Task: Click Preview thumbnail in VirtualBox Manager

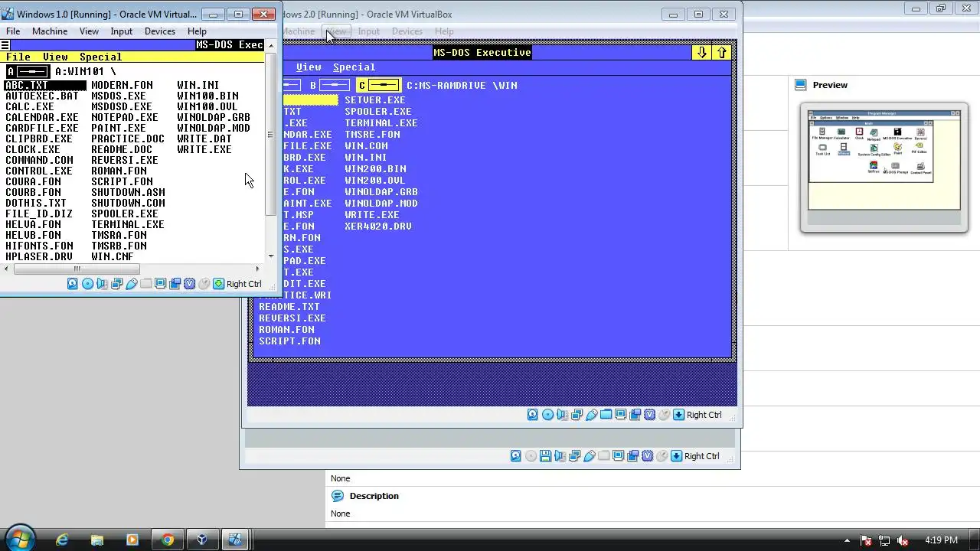Action: pos(884,168)
